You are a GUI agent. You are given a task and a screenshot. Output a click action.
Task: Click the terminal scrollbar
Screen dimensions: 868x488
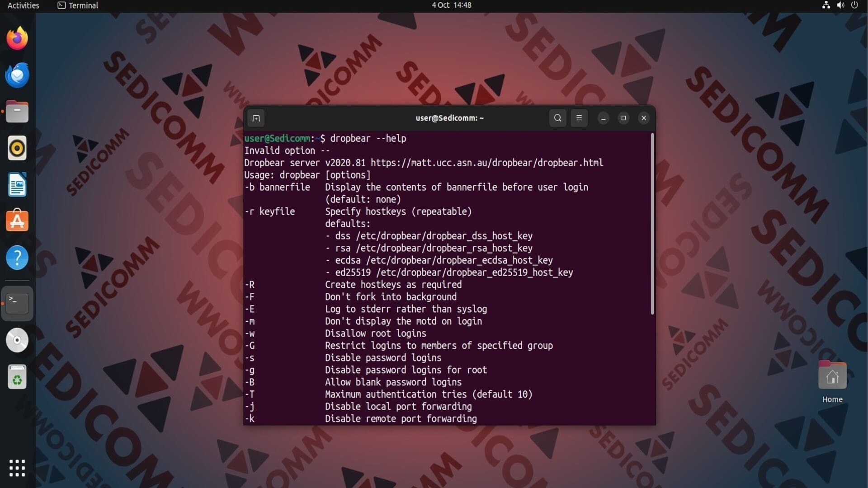[652, 224]
